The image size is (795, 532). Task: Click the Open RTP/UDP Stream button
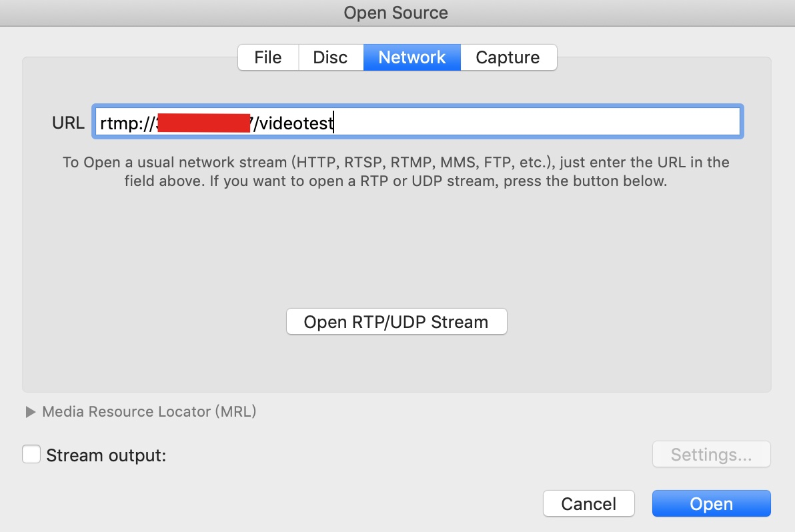(x=396, y=321)
